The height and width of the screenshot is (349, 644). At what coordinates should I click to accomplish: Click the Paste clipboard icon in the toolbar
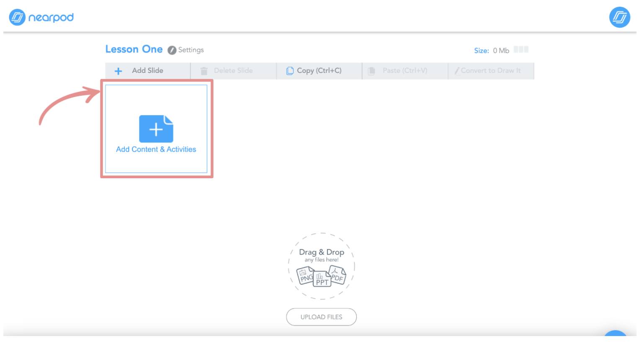[x=371, y=71]
